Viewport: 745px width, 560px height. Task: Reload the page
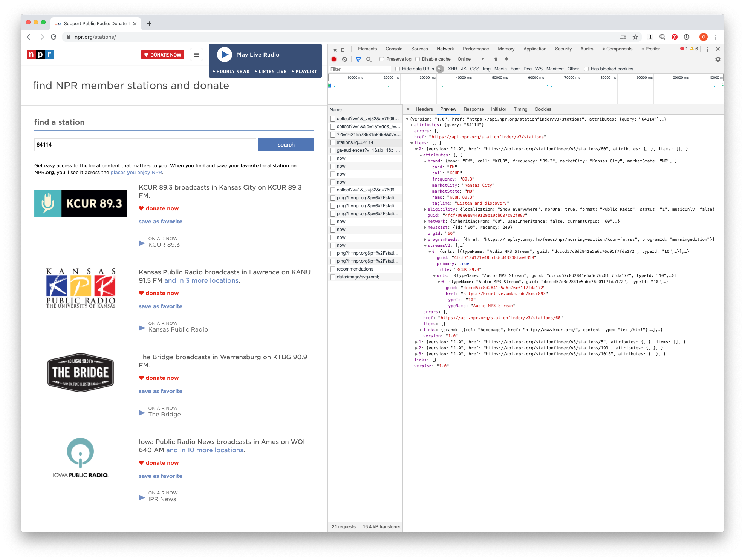coord(54,37)
